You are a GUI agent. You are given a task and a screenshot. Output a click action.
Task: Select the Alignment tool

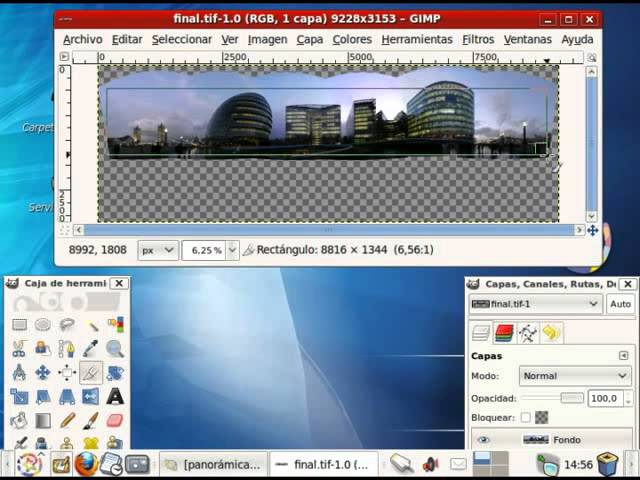[67, 373]
